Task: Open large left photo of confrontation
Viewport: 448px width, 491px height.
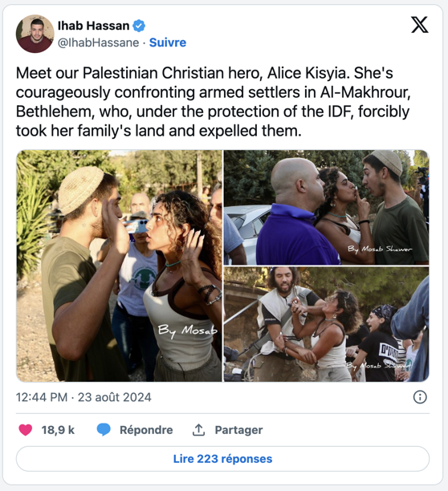Action: (x=119, y=266)
